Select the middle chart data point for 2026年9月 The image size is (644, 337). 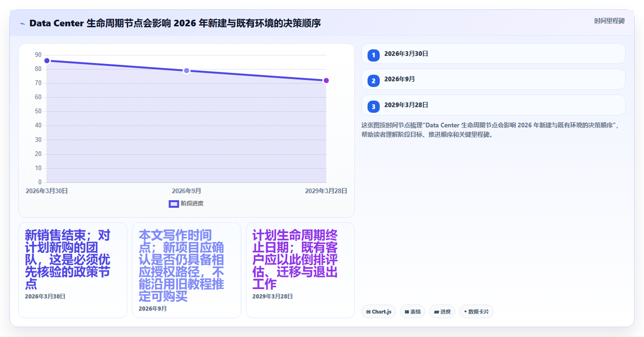tap(186, 71)
